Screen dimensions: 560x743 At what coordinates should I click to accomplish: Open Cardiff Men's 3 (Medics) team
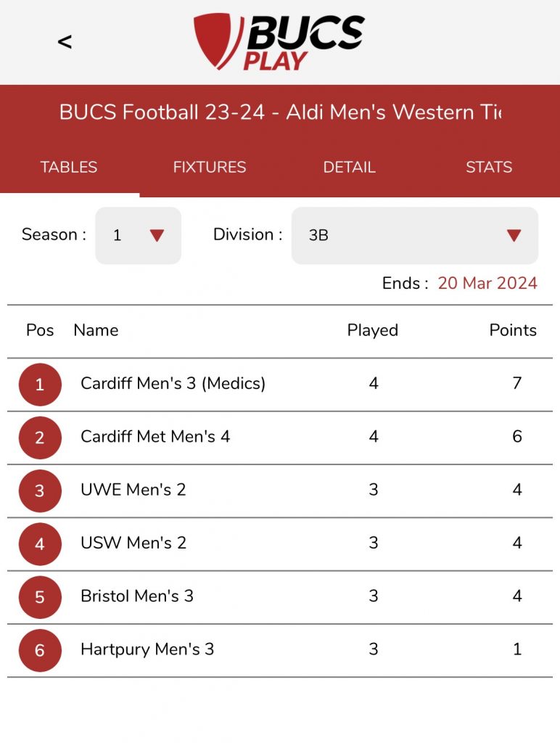pyautogui.click(x=173, y=383)
